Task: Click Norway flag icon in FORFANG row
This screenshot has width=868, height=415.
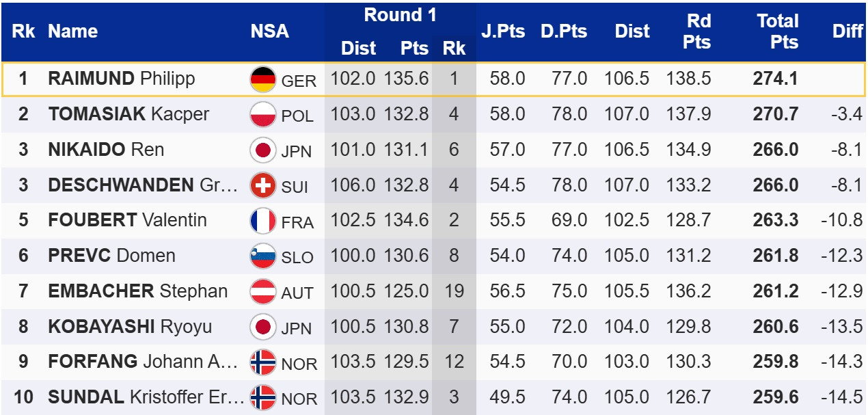Action: pyautogui.click(x=263, y=362)
